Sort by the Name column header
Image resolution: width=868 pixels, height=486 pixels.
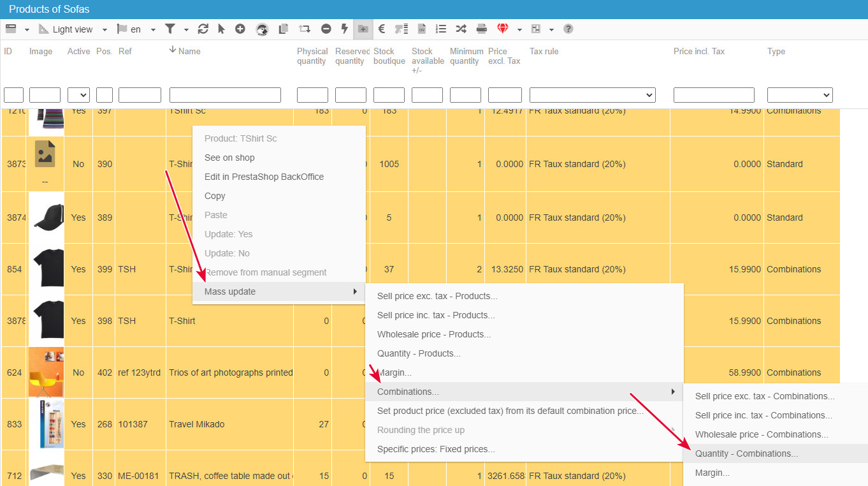pyautogui.click(x=189, y=51)
